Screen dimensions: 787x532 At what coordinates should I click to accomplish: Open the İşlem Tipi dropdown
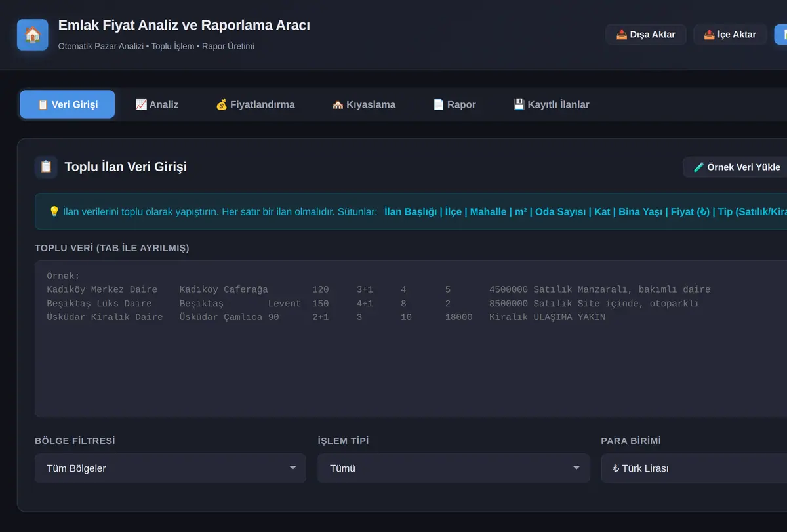pyautogui.click(x=454, y=468)
